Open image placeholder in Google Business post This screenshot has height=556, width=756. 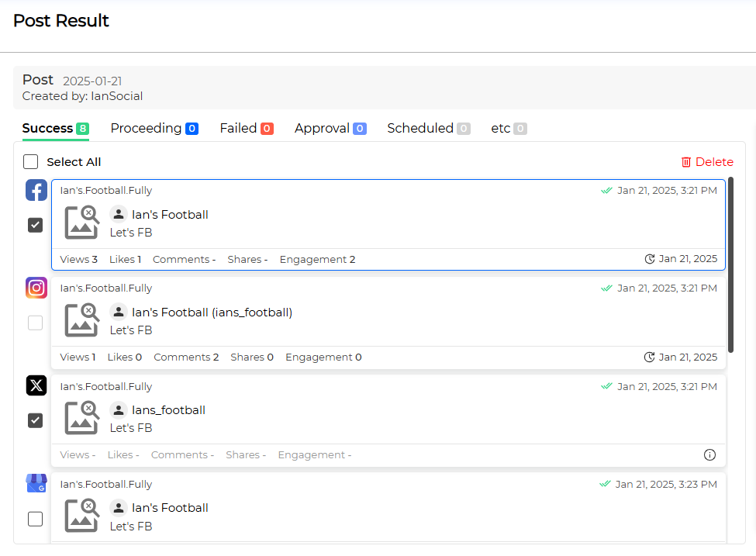pos(81,516)
